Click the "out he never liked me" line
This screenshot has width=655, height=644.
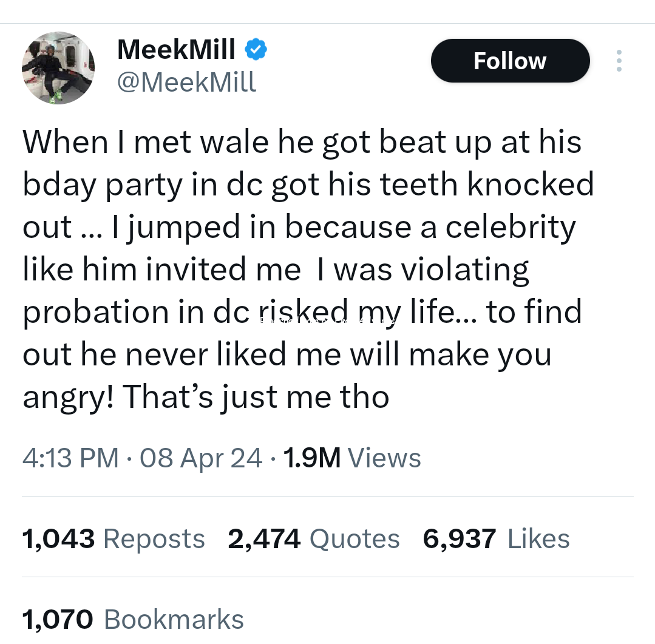point(287,355)
